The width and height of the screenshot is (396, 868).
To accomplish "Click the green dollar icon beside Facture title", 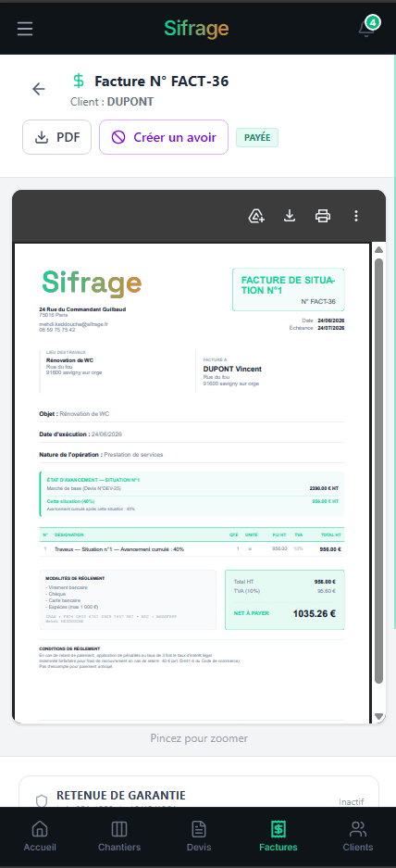I will [79, 82].
